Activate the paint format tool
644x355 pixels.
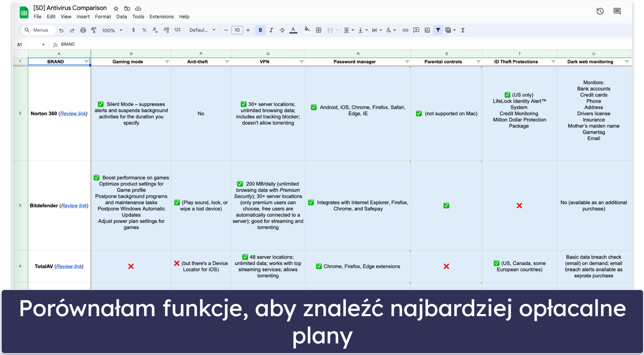pyautogui.click(x=94, y=30)
